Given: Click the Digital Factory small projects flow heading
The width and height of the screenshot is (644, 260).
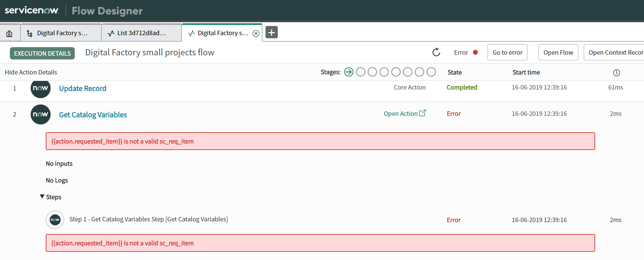Looking at the screenshot, I should [x=150, y=52].
